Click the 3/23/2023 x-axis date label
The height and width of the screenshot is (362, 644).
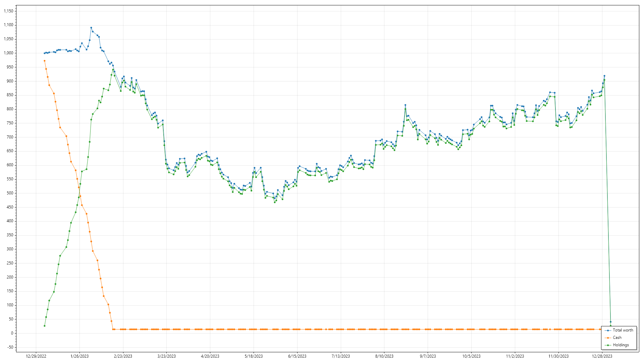coord(167,356)
